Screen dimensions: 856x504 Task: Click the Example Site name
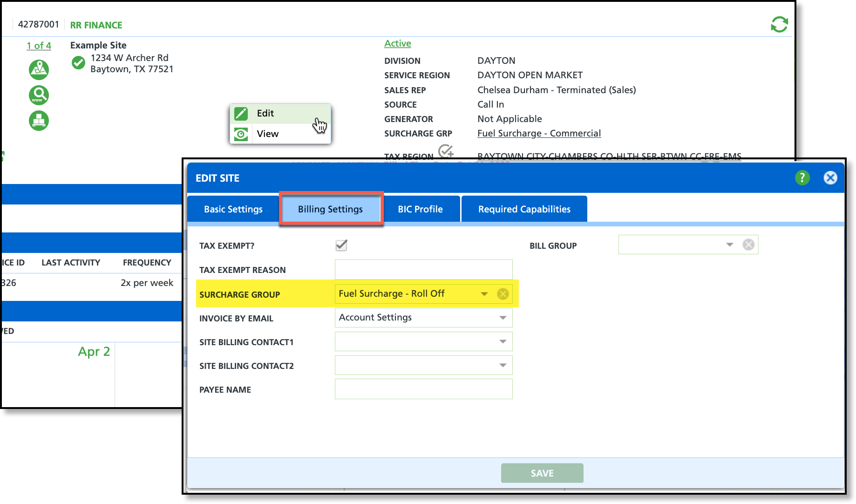point(98,45)
